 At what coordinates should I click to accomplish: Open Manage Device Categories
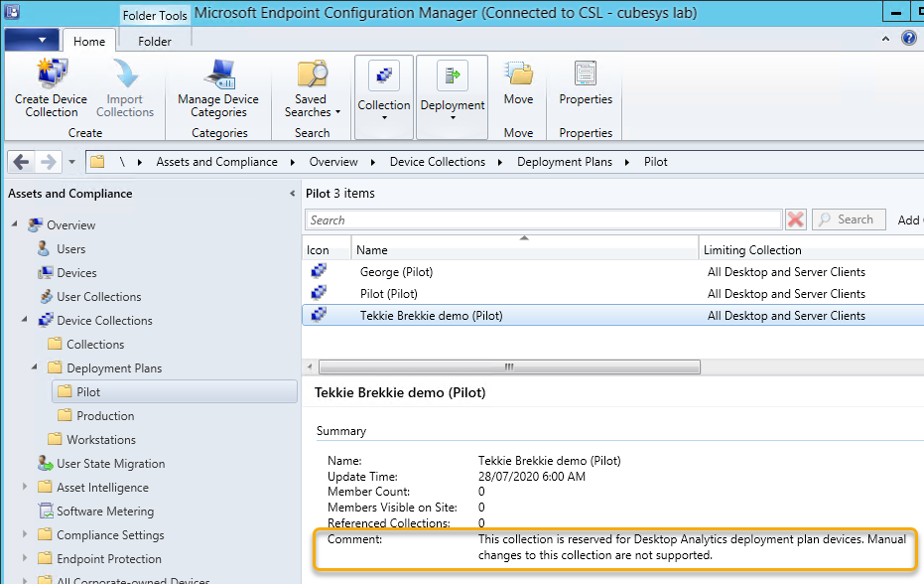pos(218,75)
